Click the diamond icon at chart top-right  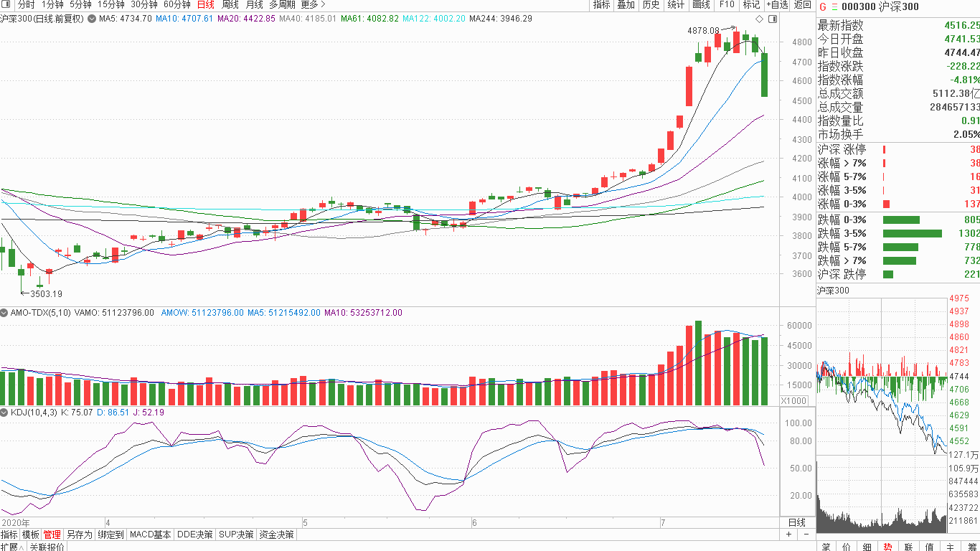pos(760,18)
